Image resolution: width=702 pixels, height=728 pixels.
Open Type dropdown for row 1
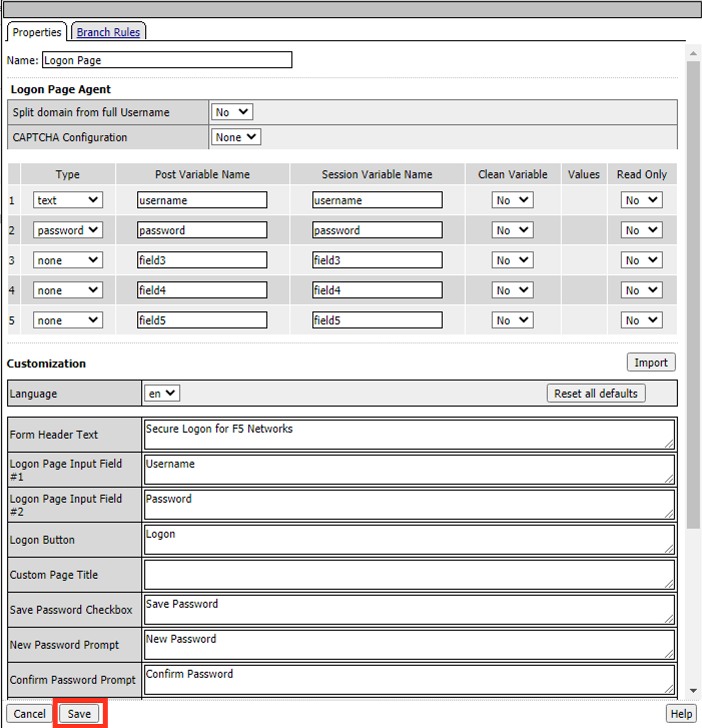coord(68,200)
